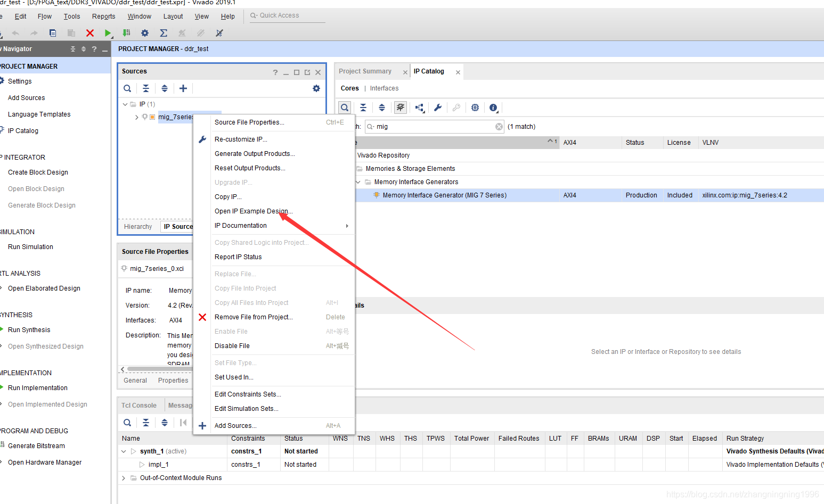This screenshot has height=504, width=824.
Task: Expand all in the bottom runs panel
Action: 165,423
